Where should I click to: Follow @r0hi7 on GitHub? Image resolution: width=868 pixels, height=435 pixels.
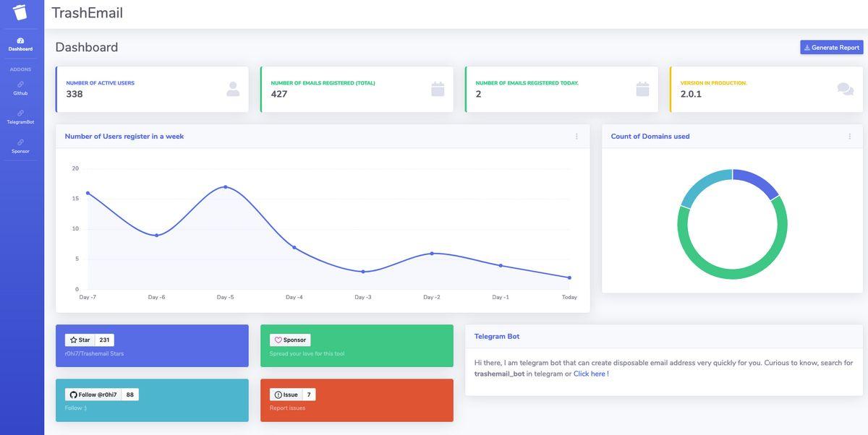[x=93, y=395]
